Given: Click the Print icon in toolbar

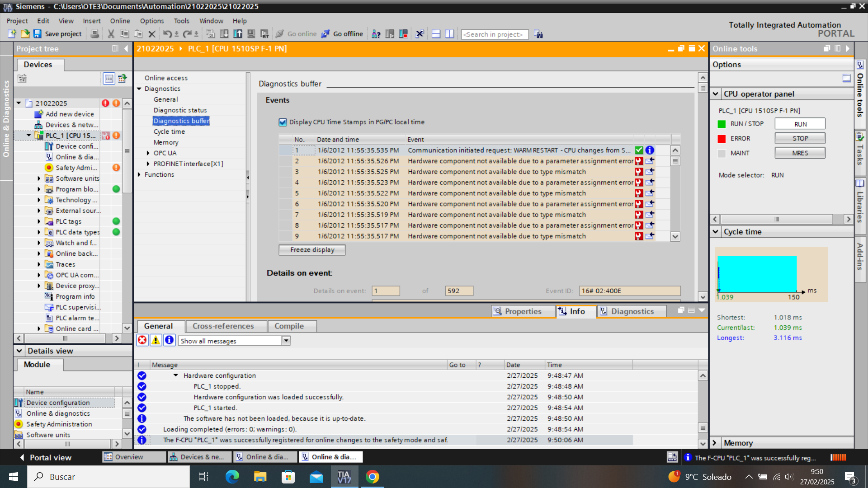Looking at the screenshot, I should [94, 34].
